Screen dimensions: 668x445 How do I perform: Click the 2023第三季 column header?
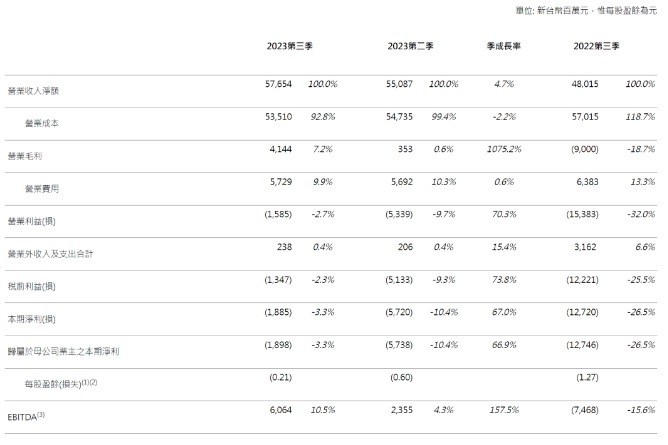point(289,46)
